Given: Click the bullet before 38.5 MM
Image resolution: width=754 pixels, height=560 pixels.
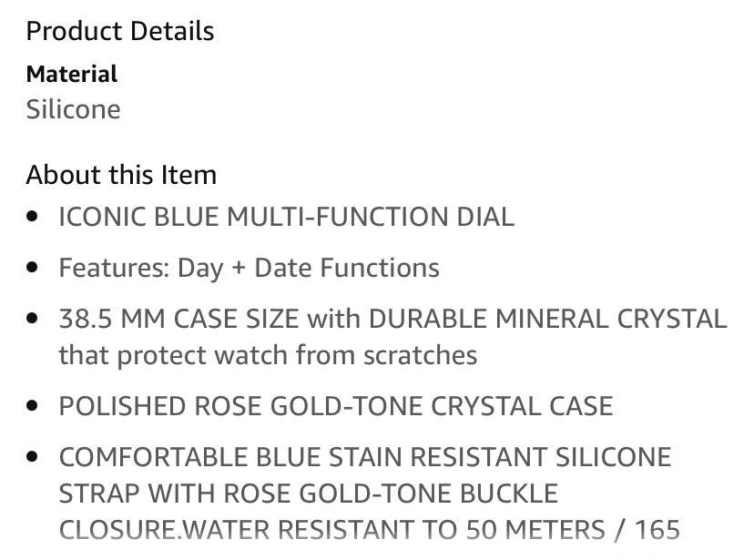Looking at the screenshot, I should [32, 318].
